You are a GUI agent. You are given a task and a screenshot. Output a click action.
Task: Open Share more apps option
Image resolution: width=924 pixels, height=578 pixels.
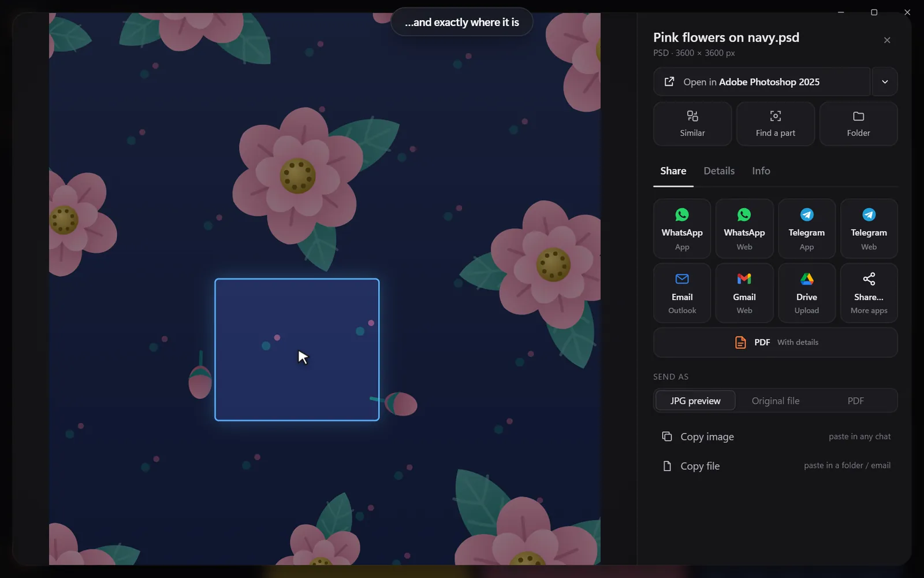coord(869,293)
